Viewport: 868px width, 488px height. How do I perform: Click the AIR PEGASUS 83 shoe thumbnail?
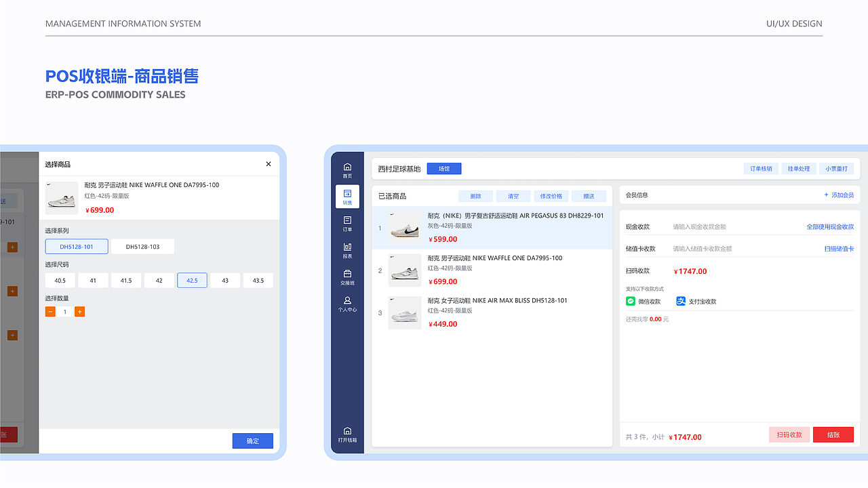pos(405,228)
